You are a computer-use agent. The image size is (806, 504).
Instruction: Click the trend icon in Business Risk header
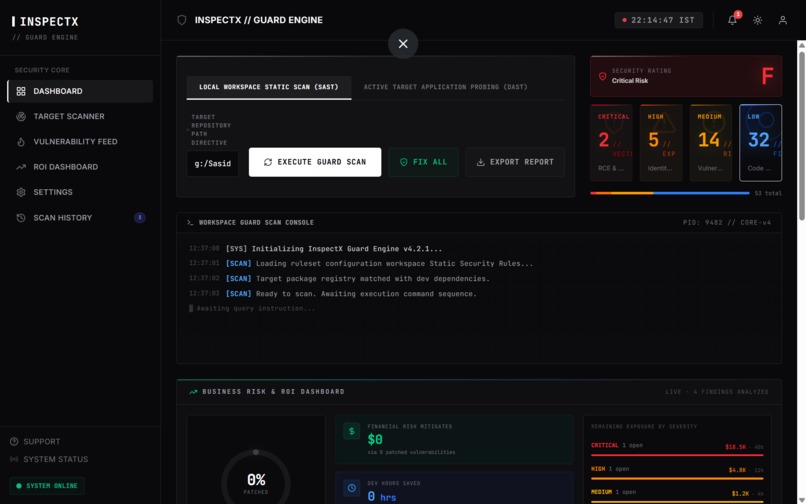(193, 392)
